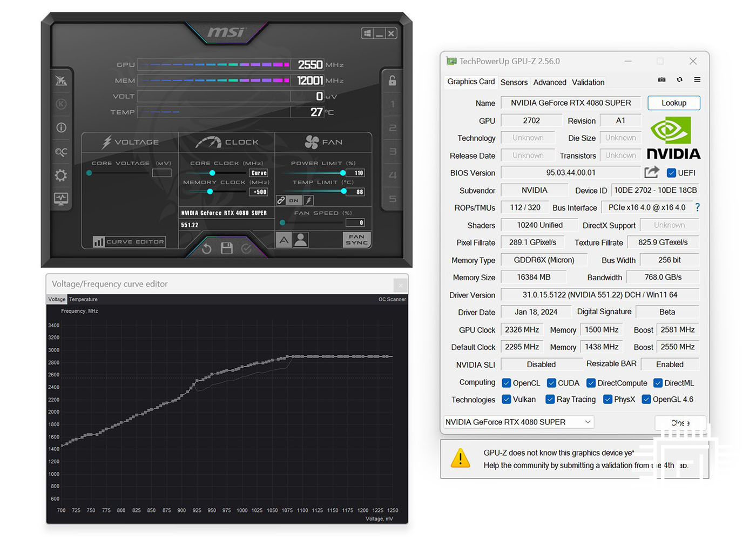This screenshot has width=756, height=540.
Task: Open the GPU-Z hamburger menu
Action: [697, 79]
